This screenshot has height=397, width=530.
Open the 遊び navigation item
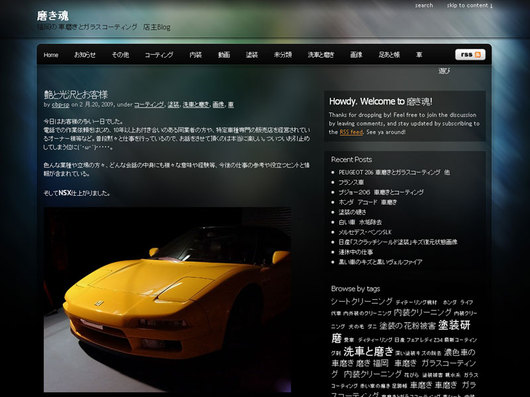pyautogui.click(x=444, y=71)
